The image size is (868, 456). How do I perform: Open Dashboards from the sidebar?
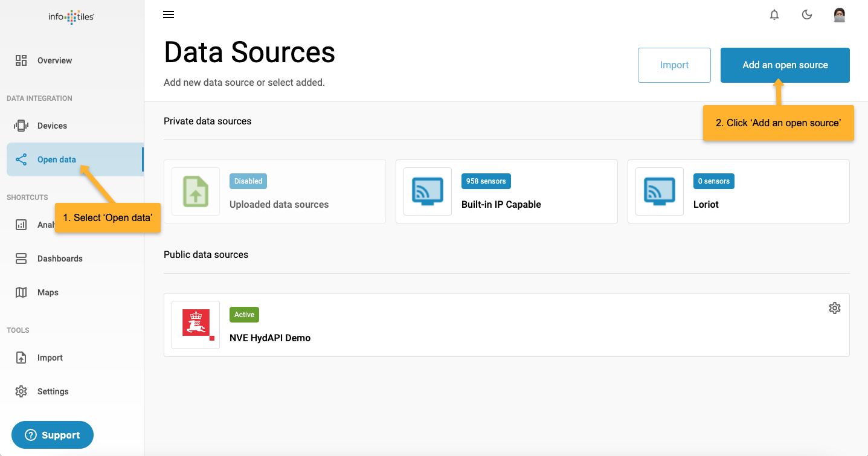[x=60, y=259]
